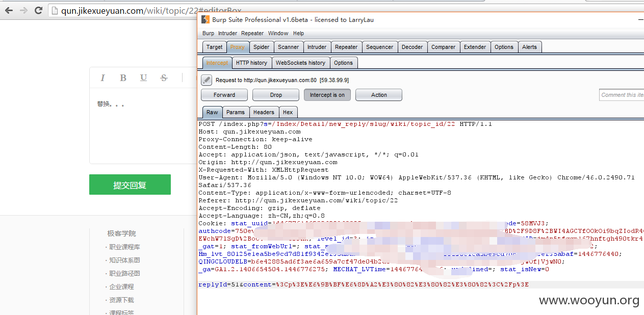
Task: Open the Repeater tool tab
Action: tap(346, 47)
